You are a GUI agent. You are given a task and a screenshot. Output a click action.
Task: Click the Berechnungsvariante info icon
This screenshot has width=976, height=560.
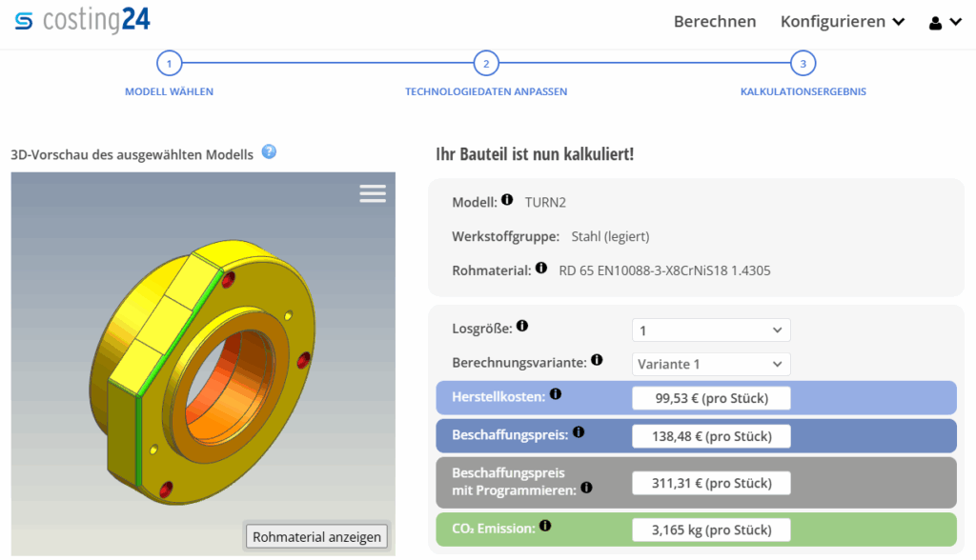click(598, 360)
